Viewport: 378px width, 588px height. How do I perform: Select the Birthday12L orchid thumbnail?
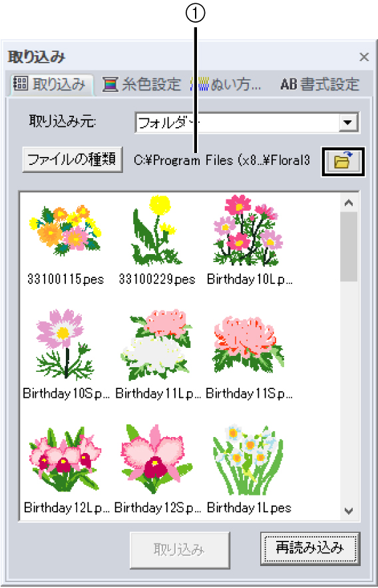click(x=65, y=458)
